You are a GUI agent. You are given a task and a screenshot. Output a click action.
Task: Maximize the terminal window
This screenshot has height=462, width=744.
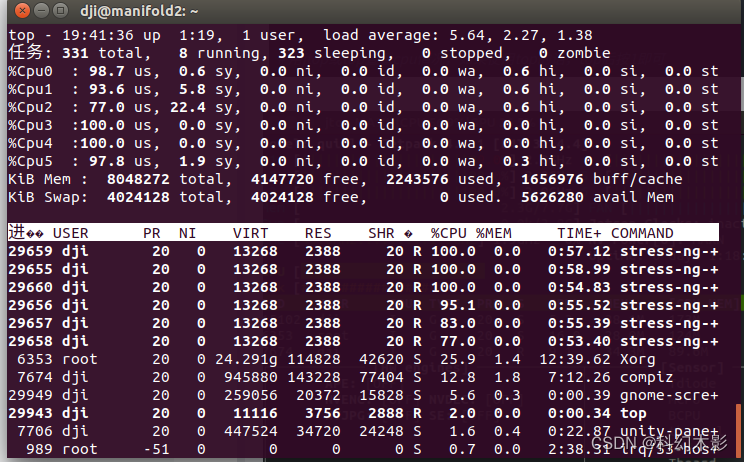coord(60,10)
